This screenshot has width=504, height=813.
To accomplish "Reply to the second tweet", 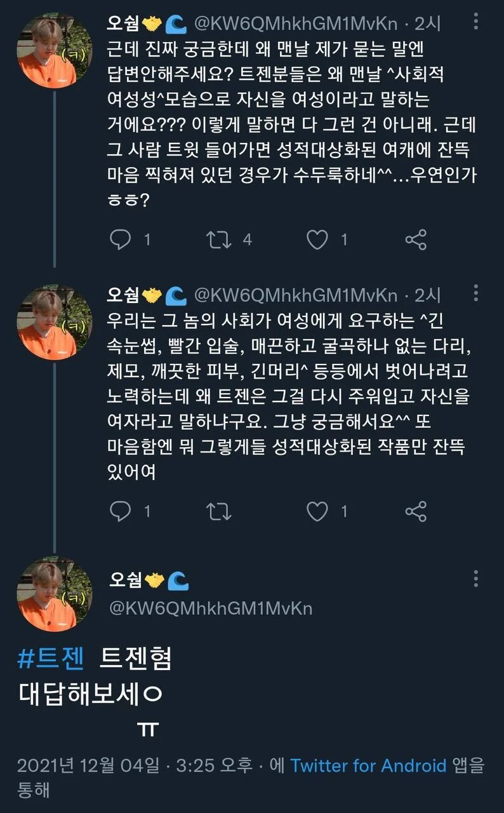I will point(121,511).
